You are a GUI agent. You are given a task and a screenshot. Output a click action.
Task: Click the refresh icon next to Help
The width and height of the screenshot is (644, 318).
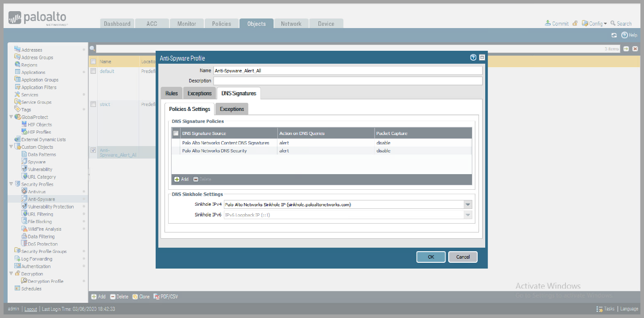tap(614, 35)
